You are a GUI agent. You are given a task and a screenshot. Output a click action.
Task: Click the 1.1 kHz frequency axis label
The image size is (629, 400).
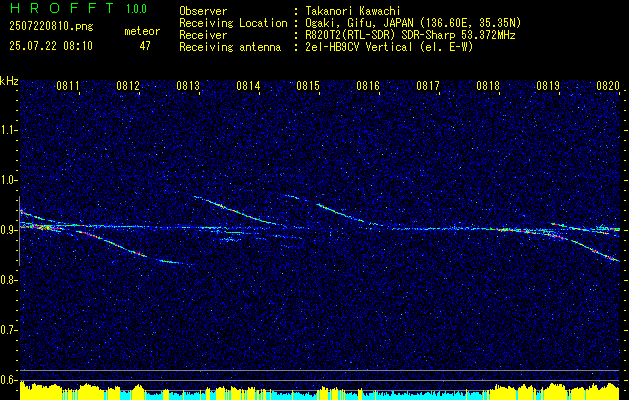click(8, 130)
